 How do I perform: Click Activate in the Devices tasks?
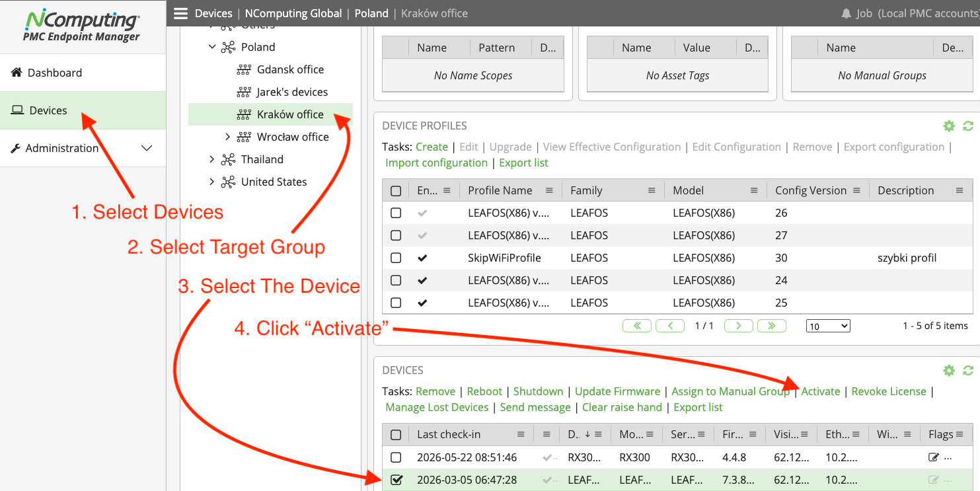[x=821, y=391]
